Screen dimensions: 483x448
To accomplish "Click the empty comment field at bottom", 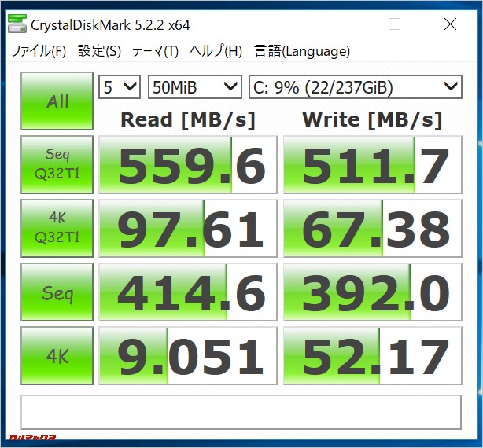I will (x=241, y=413).
